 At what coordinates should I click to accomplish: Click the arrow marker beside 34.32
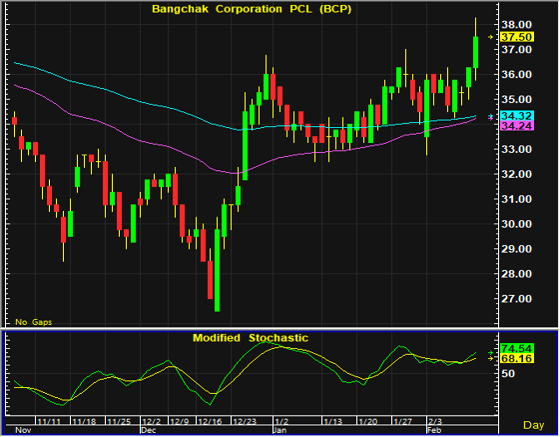click(x=491, y=116)
